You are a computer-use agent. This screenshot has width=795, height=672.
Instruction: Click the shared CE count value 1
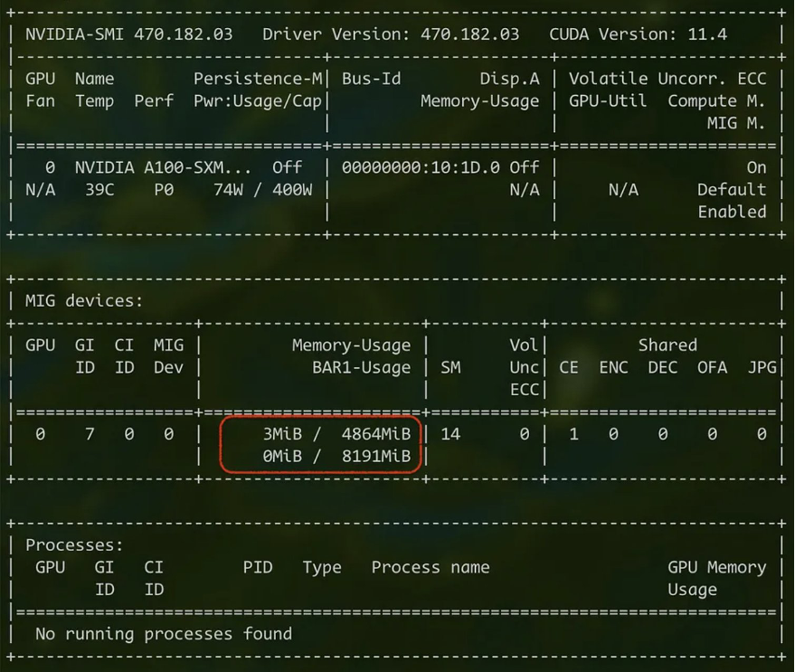[569, 434]
